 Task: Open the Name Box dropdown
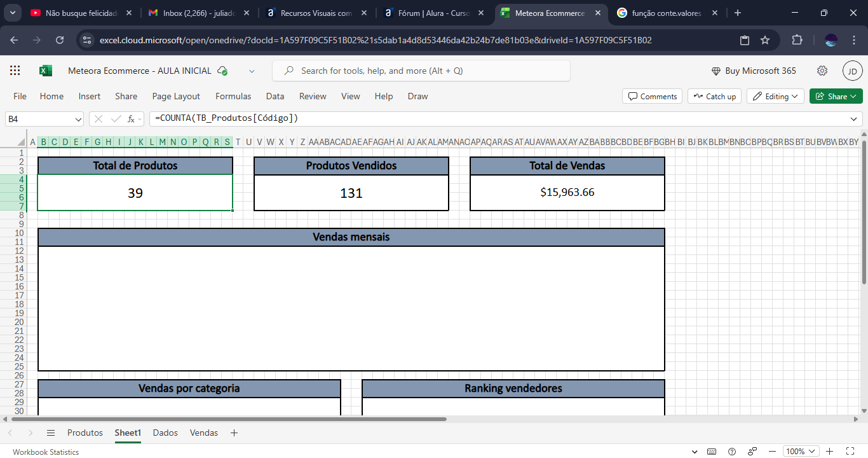click(78, 119)
